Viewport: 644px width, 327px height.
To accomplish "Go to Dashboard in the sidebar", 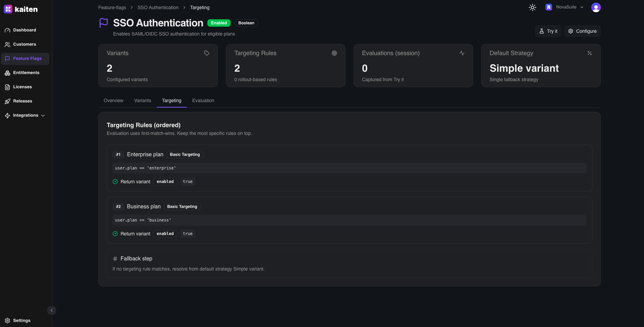I will point(24,30).
